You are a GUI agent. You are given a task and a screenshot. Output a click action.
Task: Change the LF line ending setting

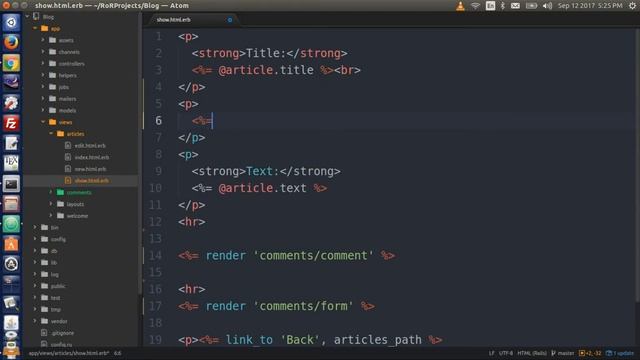pos(491,353)
